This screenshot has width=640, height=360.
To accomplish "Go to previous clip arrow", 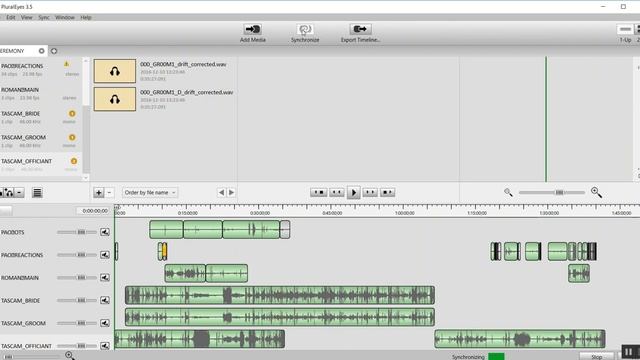I will click(221, 192).
